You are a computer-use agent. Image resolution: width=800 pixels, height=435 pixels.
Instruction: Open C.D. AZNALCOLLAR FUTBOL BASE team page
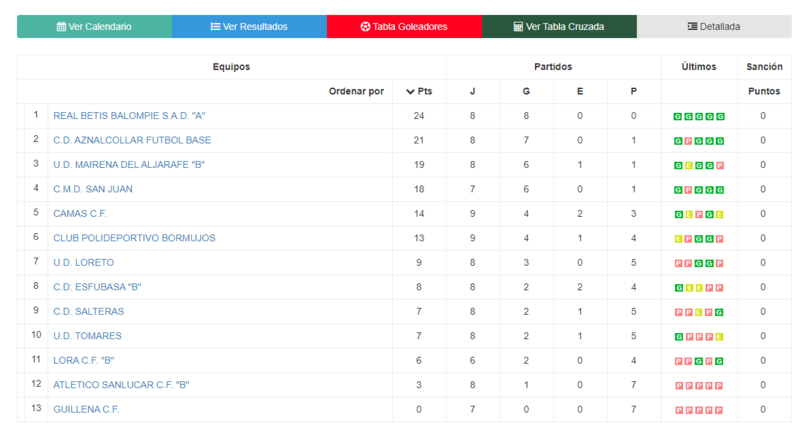coord(132,140)
